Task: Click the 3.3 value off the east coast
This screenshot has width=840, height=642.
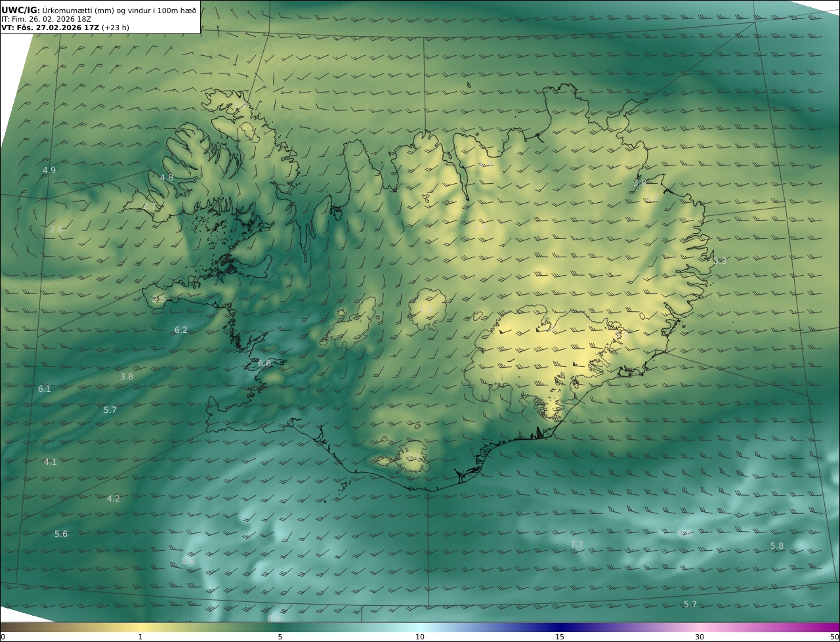Action: (x=720, y=261)
